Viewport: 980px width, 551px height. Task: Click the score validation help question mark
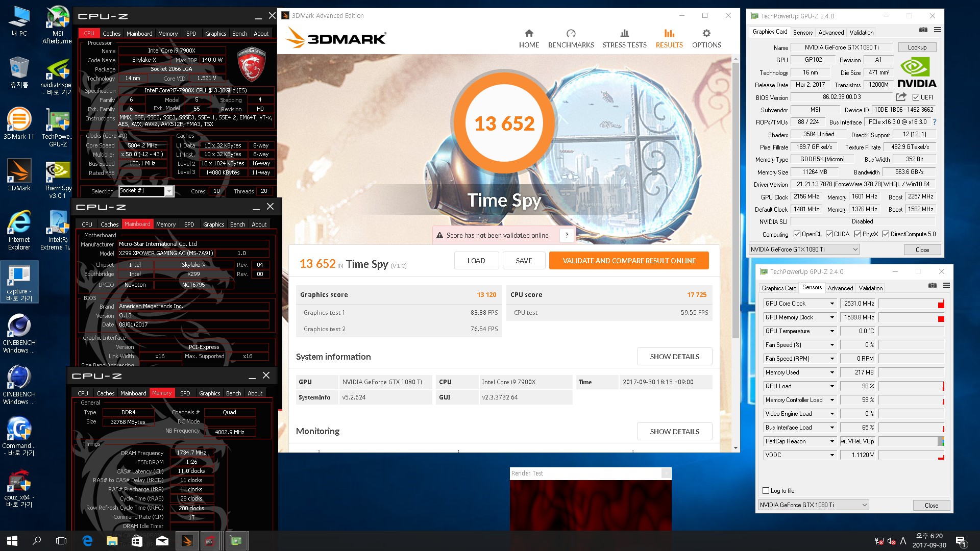567,235
